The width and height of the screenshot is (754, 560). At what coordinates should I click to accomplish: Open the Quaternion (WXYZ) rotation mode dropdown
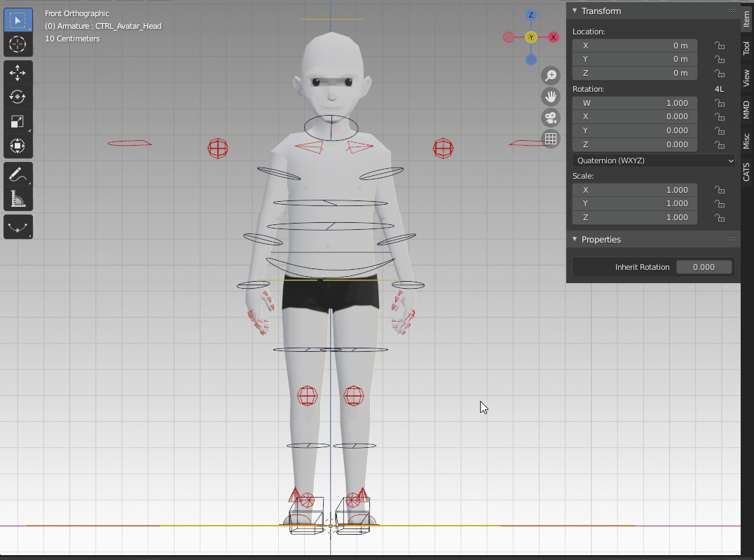click(654, 161)
